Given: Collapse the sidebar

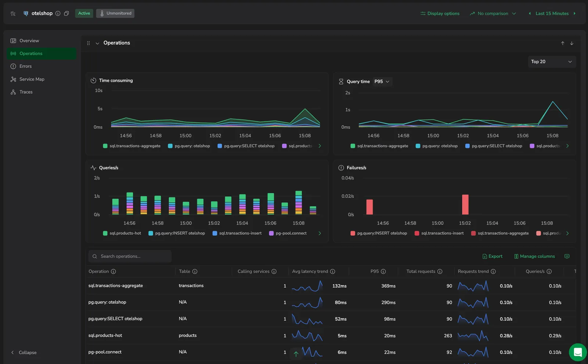Looking at the screenshot, I should pos(24,353).
